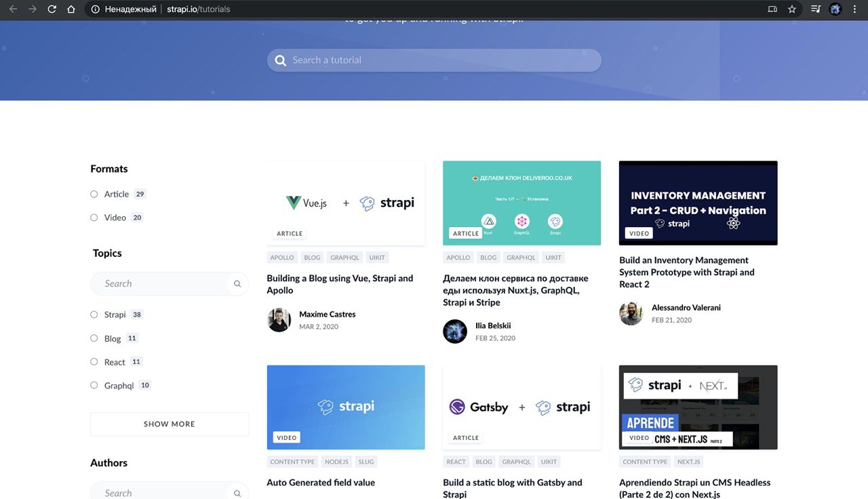This screenshot has height=499, width=868.
Task: Click author name Maxime Castres
Action: (328, 315)
